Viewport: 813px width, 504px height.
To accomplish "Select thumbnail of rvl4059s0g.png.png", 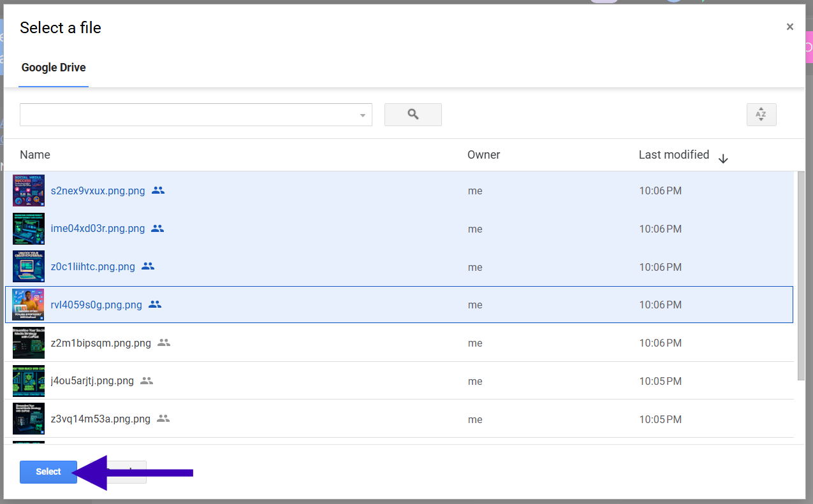I will (29, 305).
